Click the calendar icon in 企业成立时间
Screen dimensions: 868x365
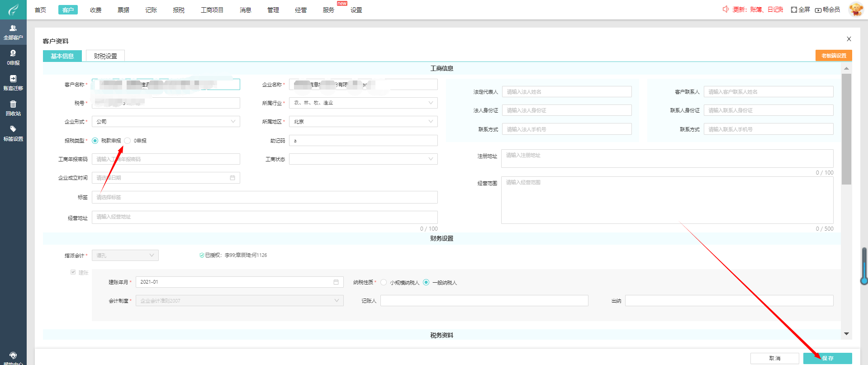pyautogui.click(x=232, y=178)
